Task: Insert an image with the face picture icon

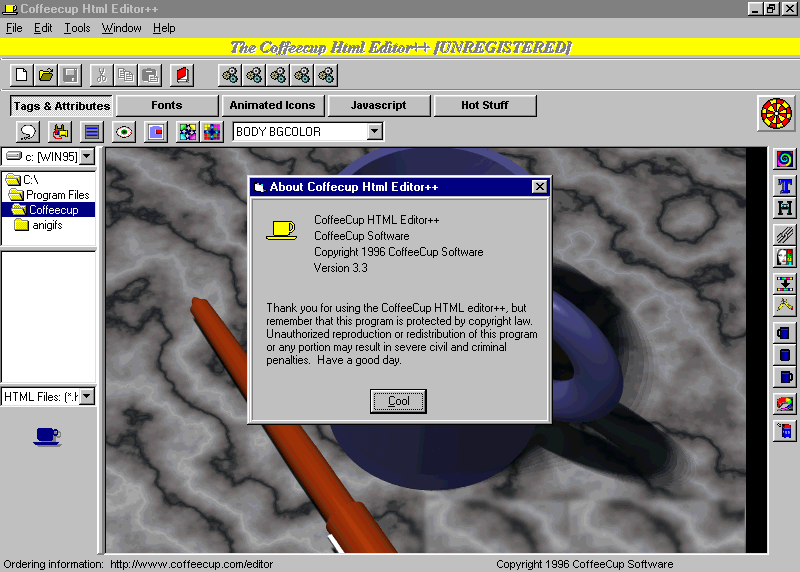Action: click(785, 257)
